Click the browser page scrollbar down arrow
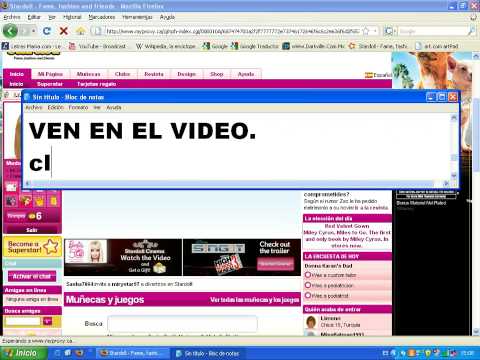Image resolution: width=480 pixels, height=360 pixels. coord(476,331)
